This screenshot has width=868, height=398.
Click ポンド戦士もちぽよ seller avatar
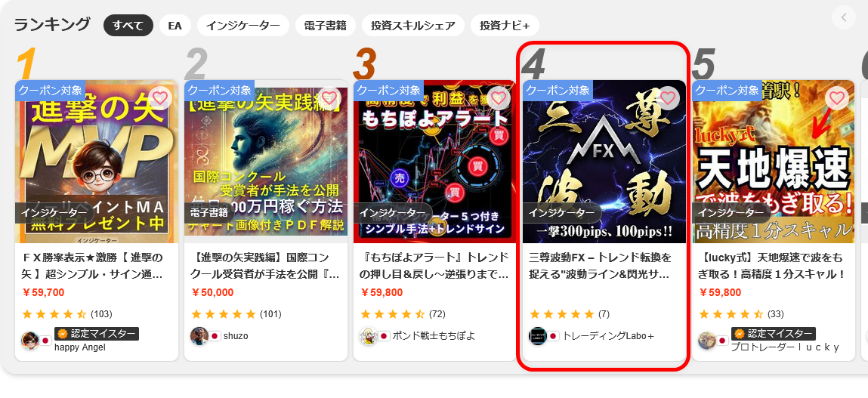[369, 336]
